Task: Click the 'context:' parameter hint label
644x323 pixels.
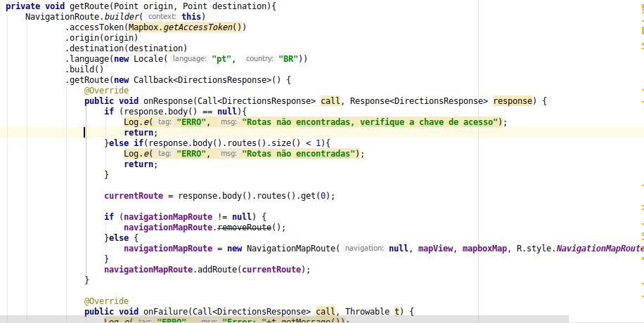Action: pos(162,17)
